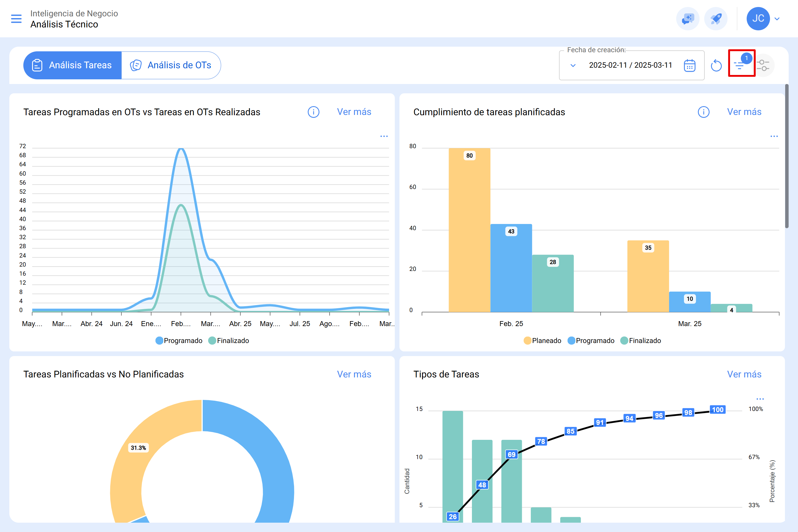
Task: Click the Abr. 24 axis label
Action: [91, 324]
